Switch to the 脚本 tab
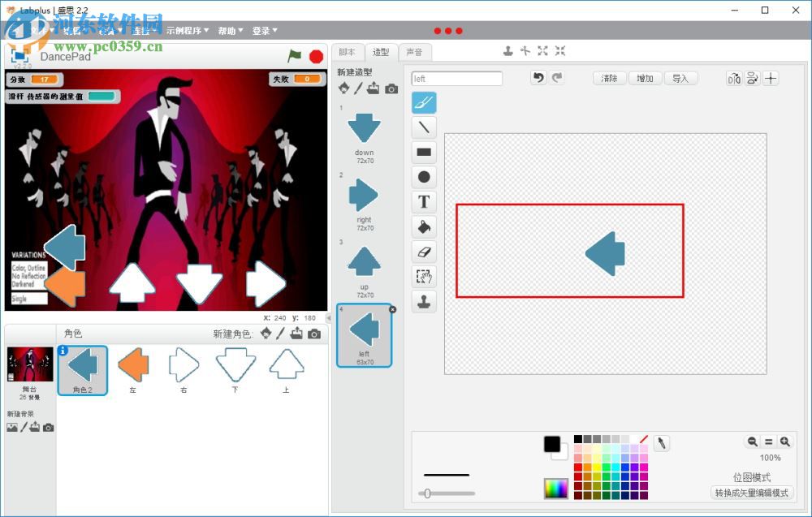The width and height of the screenshot is (812, 517). pos(347,52)
